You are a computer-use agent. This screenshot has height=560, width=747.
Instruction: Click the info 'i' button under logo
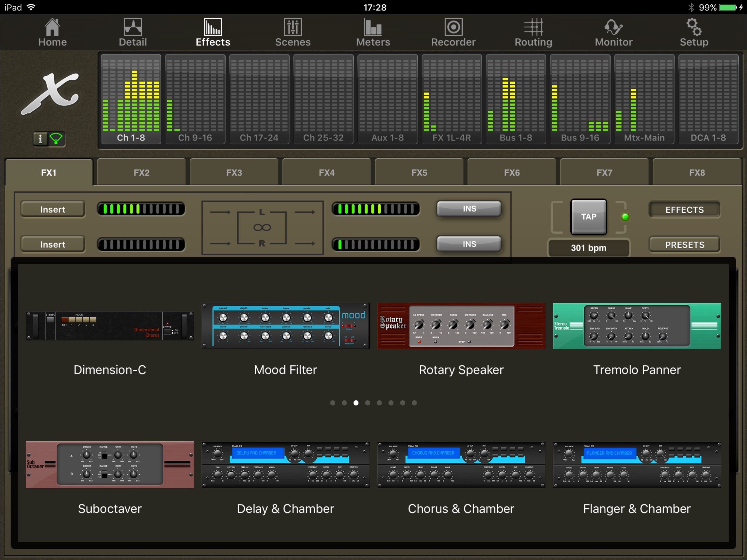[x=40, y=139]
